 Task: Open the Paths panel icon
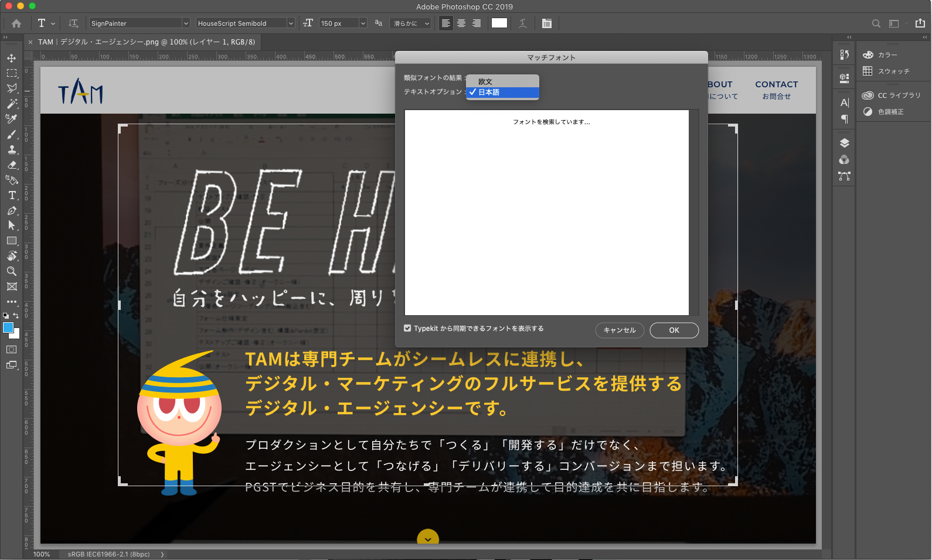(x=845, y=176)
